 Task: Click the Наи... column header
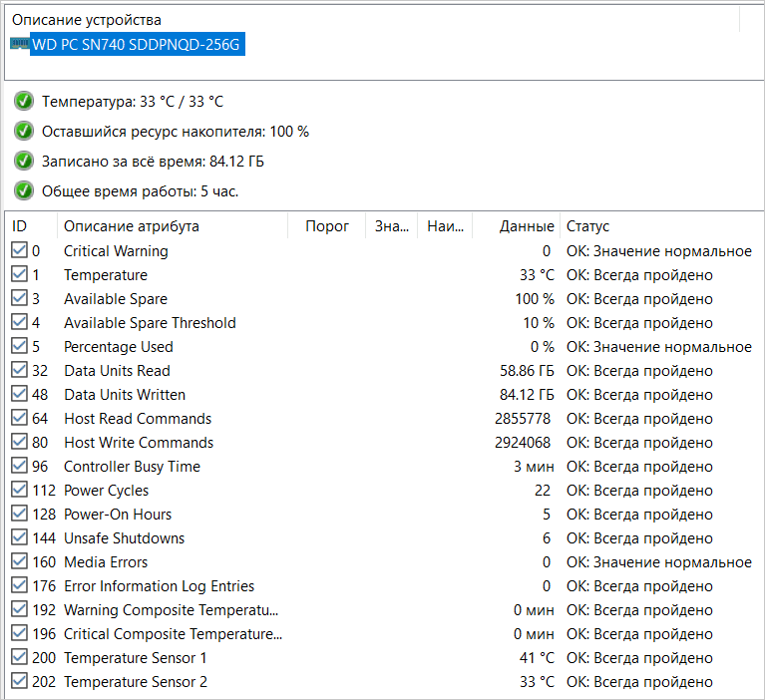point(445,226)
